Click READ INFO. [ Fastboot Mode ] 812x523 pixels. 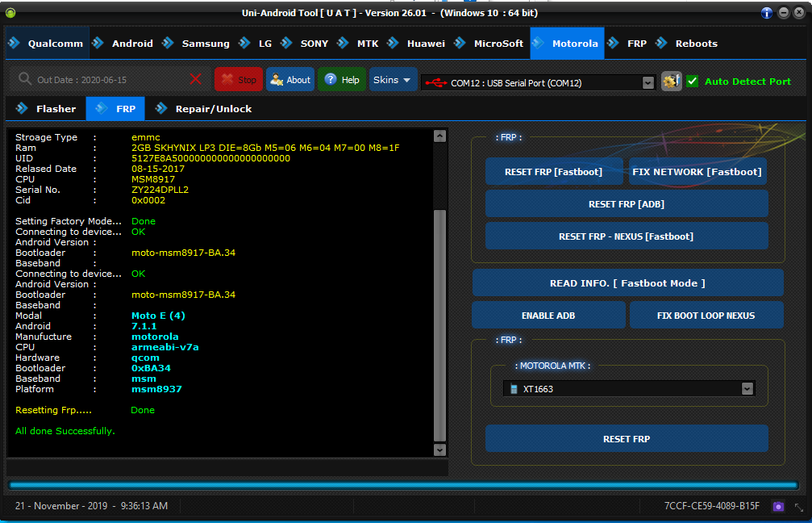tap(627, 283)
